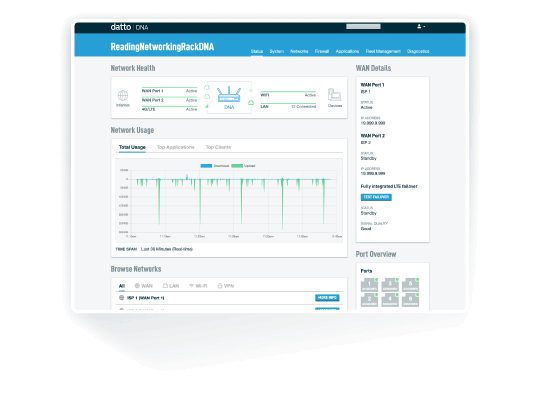Open the Networks tab
The height and width of the screenshot is (405, 540).
tap(299, 51)
